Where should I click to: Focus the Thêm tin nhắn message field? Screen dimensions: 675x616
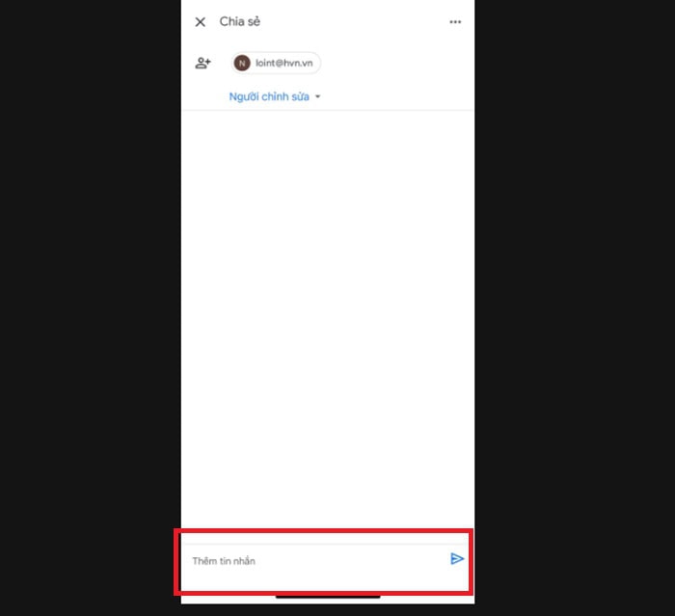click(x=316, y=561)
